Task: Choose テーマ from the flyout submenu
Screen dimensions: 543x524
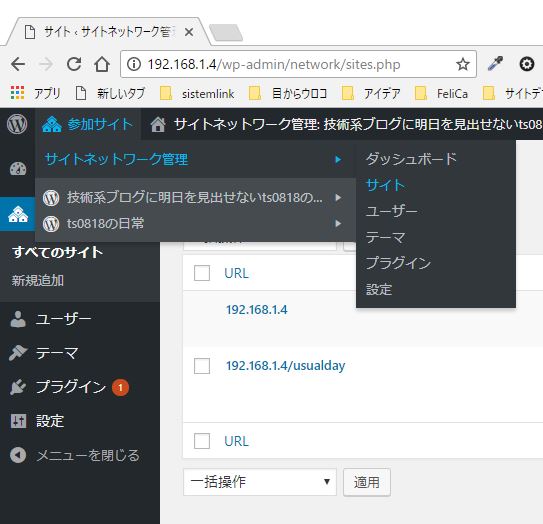Action: (385, 237)
